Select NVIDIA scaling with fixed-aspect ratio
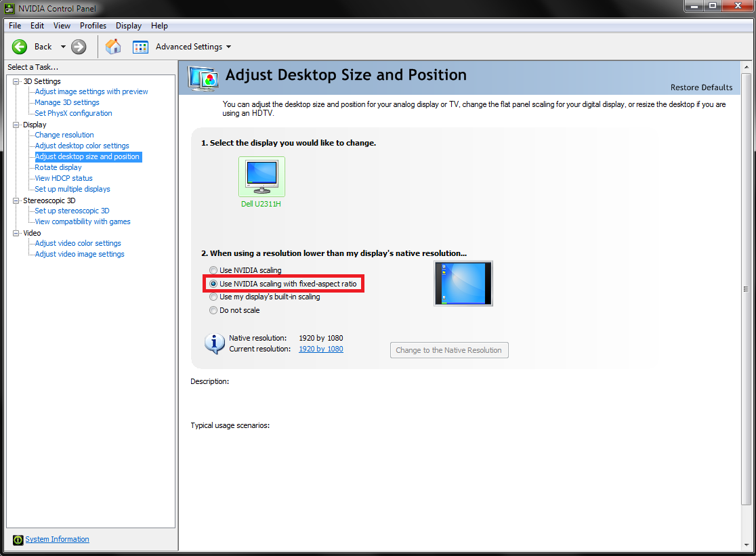Viewport: 756px width, 556px height. [213, 284]
